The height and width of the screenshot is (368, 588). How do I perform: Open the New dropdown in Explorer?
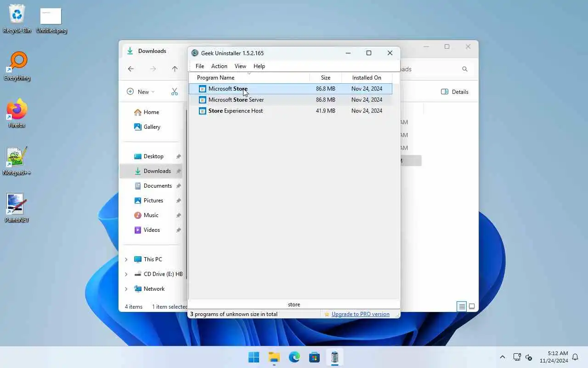141,92
